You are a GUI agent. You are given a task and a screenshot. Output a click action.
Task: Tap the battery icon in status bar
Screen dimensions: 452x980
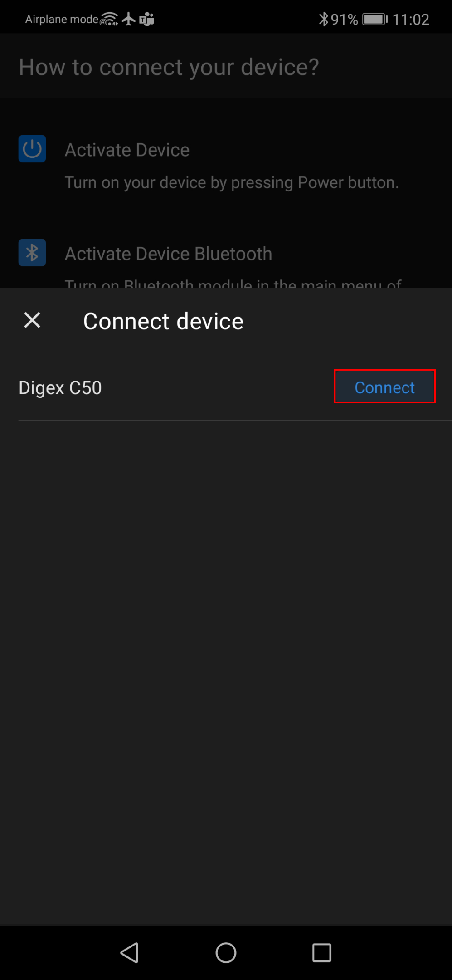[x=374, y=19]
